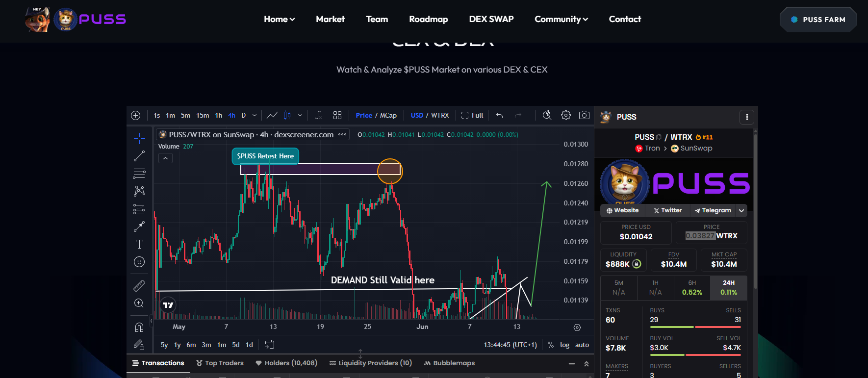
Task: Minimize the transactions panel
Action: coord(571,363)
